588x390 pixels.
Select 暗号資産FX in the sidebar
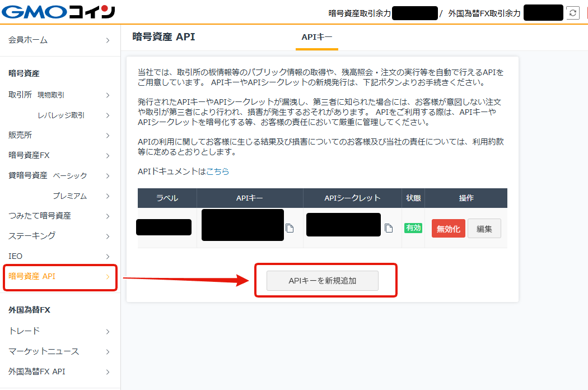tap(29, 155)
